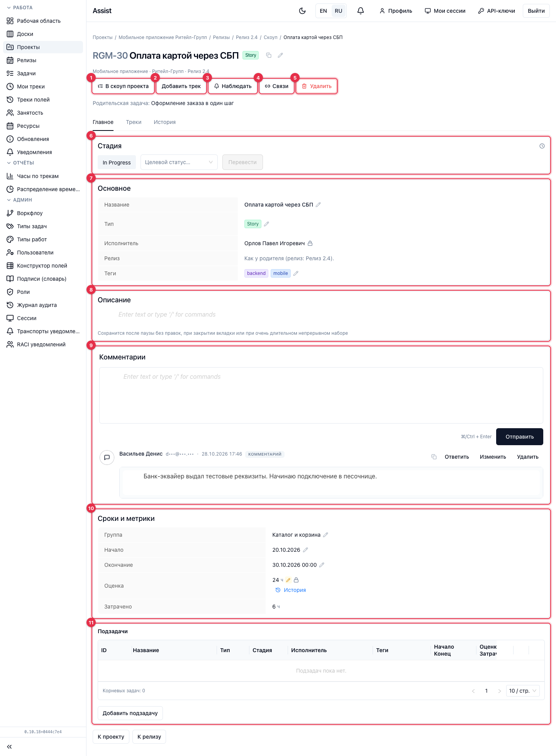556x756 pixels.
Task: Edit Окончание date pencil icon
Action: click(x=322, y=565)
